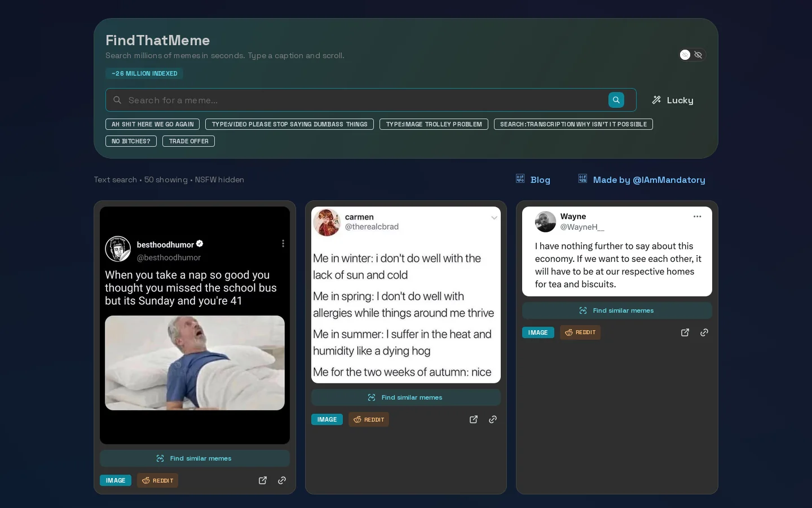
Task: Open besthoodhumor meme in new tab icon
Action: (x=263, y=480)
